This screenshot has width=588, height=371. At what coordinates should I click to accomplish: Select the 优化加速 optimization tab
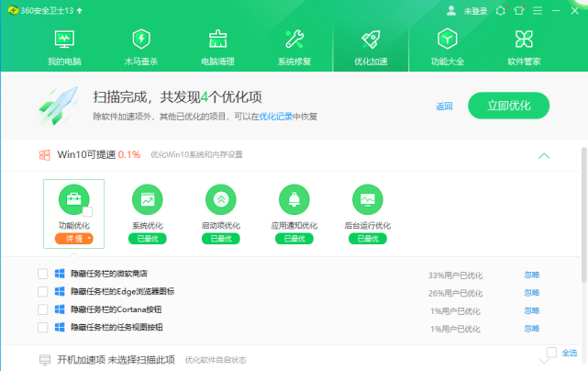tap(371, 48)
